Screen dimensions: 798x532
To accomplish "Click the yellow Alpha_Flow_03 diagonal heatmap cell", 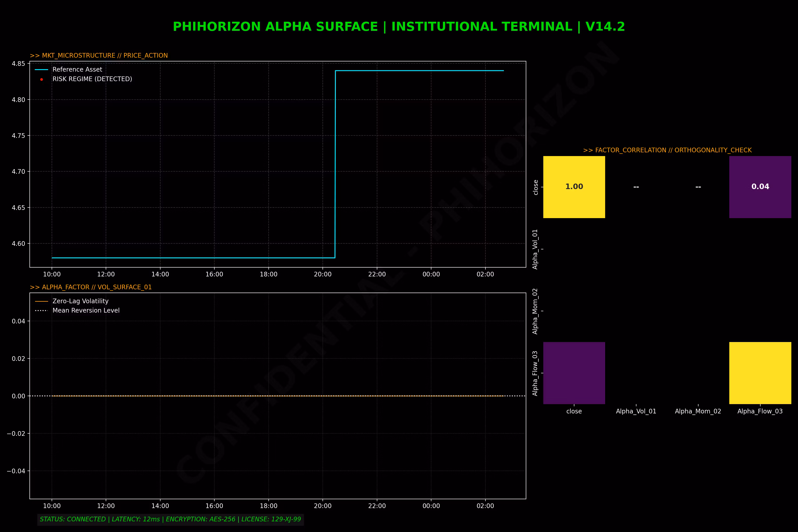I will [760, 373].
